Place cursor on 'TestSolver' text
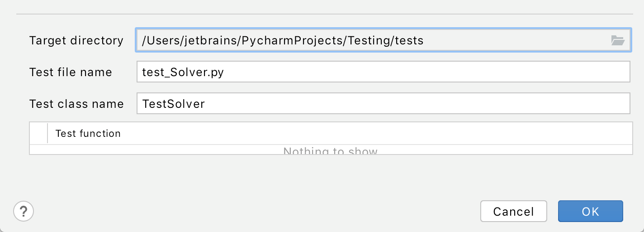Screen dimensions: 644x232 click(x=174, y=104)
